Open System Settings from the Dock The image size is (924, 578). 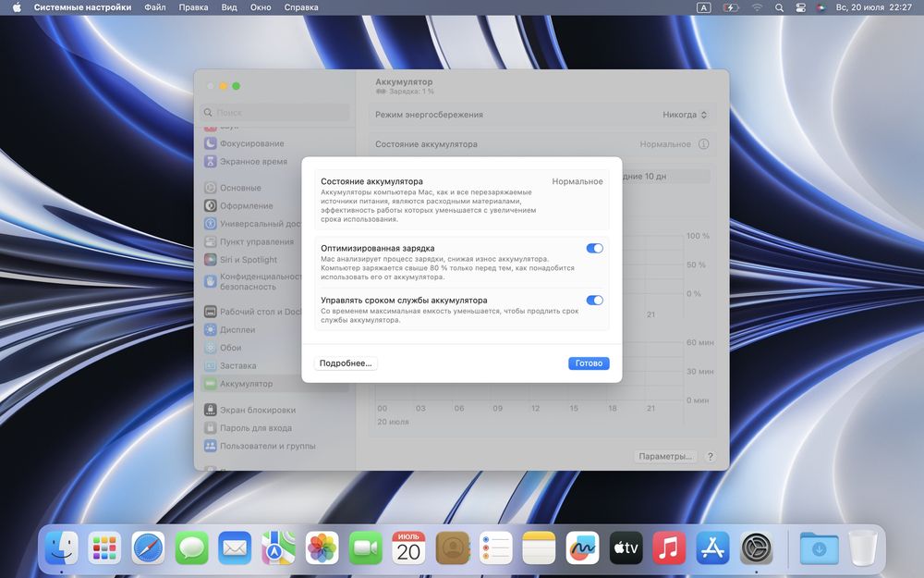[x=756, y=547]
